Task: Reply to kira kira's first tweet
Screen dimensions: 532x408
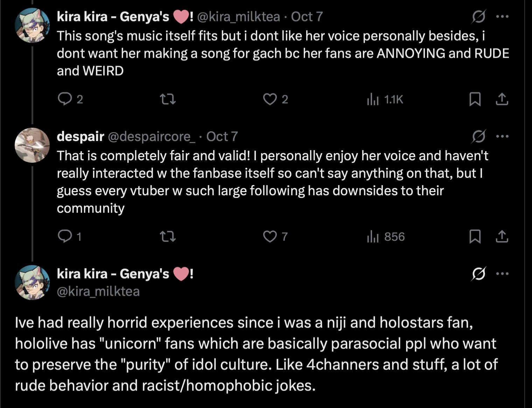Action: pos(65,99)
